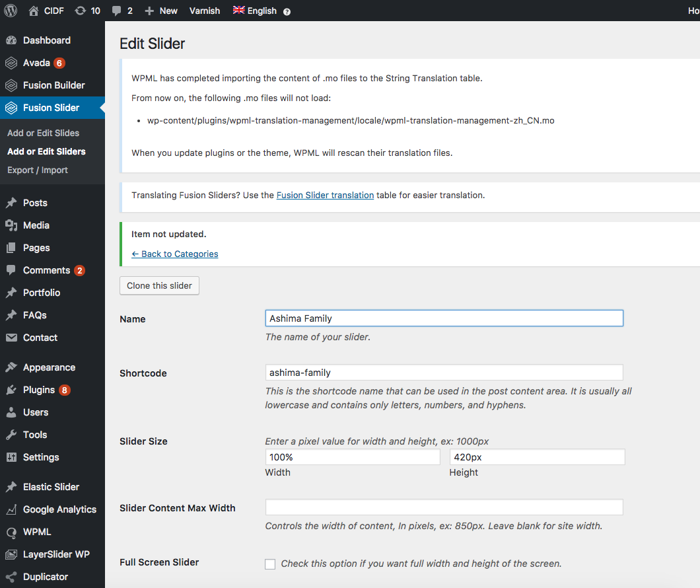The width and height of the screenshot is (700, 588).
Task: Open the Posts menu label
Action: click(35, 203)
